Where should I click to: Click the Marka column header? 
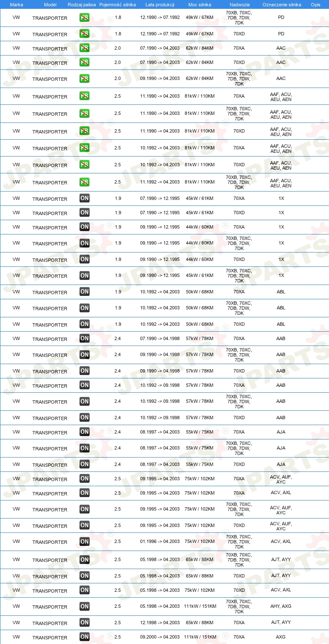[x=16, y=5]
